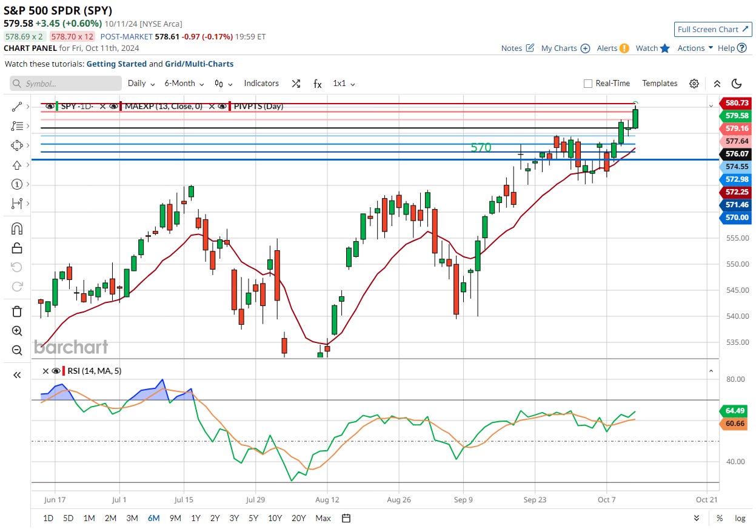Select the 1D range tab

coord(48,518)
